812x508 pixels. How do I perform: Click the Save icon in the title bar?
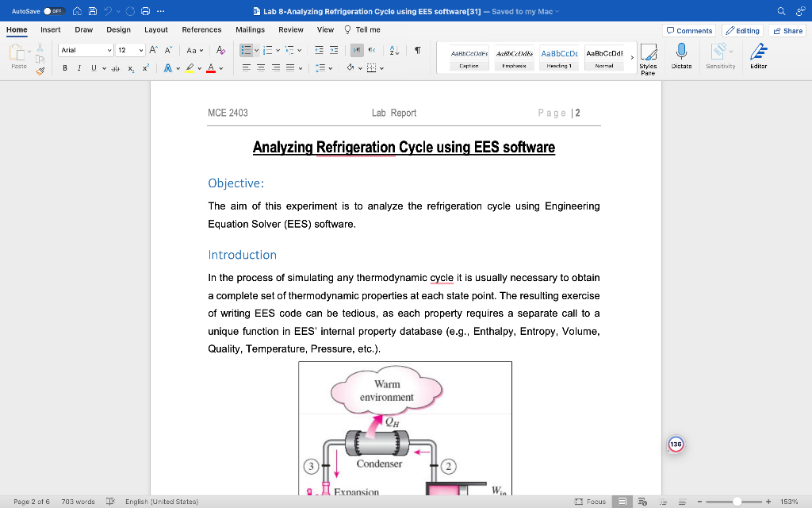(93, 11)
